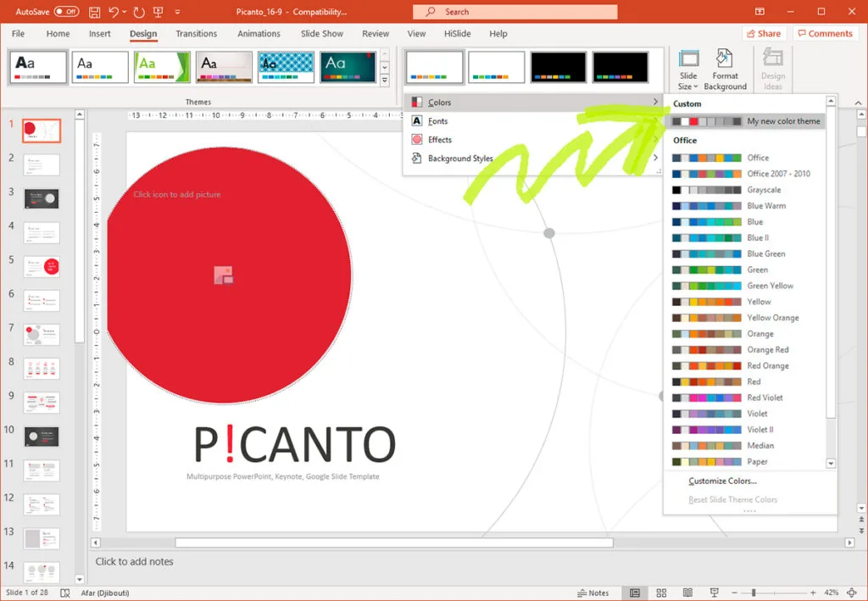Open the Home tab
Screen dimensions: 868x601
tap(58, 34)
